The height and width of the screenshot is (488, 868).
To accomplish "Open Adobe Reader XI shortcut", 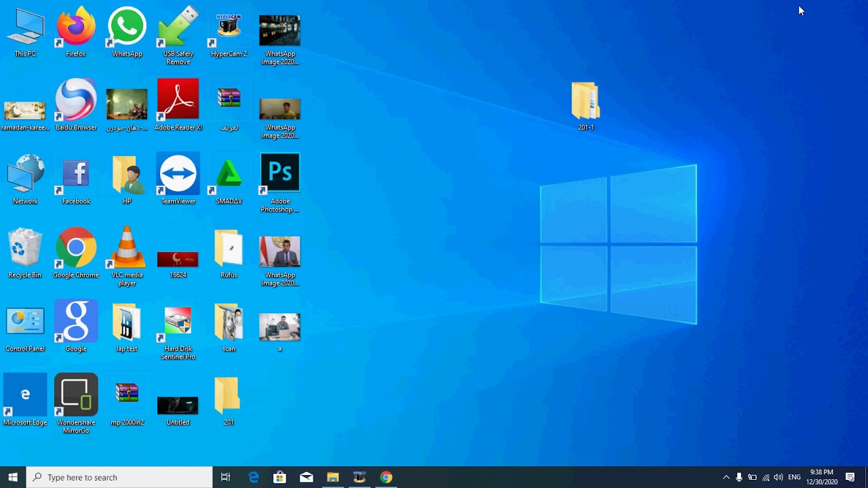I will tap(178, 105).
